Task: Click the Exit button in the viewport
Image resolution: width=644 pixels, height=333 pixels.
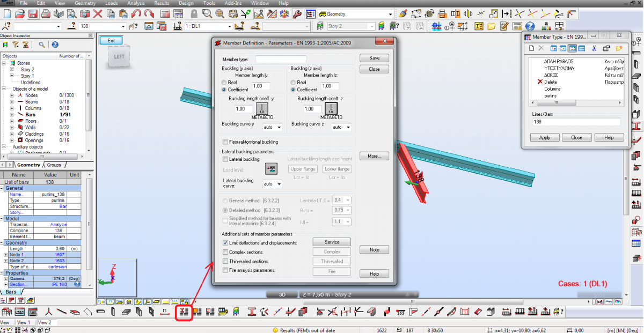Action: coord(111,40)
